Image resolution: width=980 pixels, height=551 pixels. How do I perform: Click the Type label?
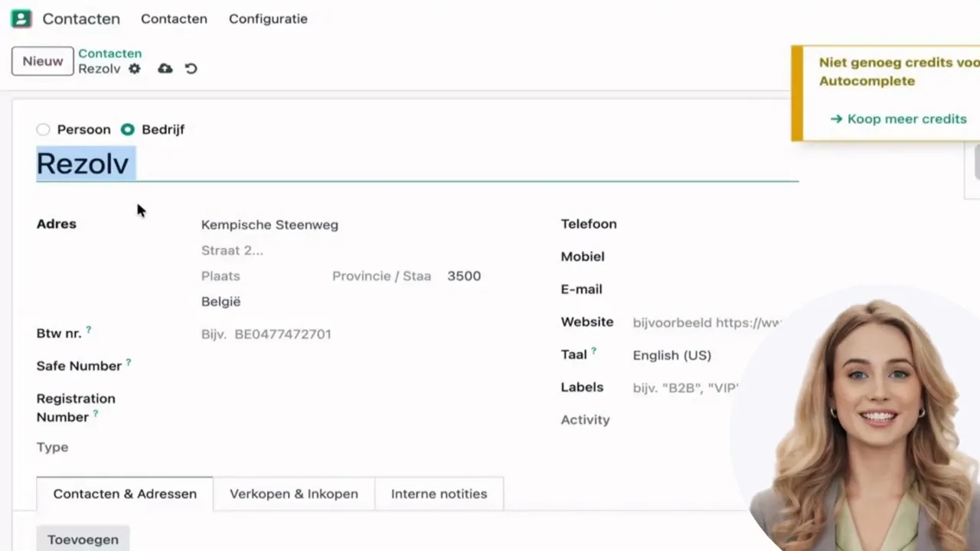coord(52,447)
